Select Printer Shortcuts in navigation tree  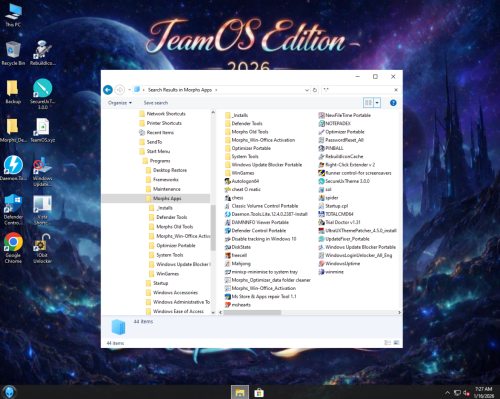pyautogui.click(x=160, y=123)
